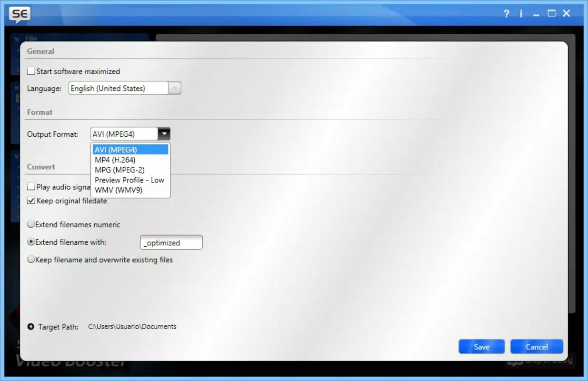Click the _optimized filename suffix field
Viewport: 588px width, 381px height.
point(171,242)
